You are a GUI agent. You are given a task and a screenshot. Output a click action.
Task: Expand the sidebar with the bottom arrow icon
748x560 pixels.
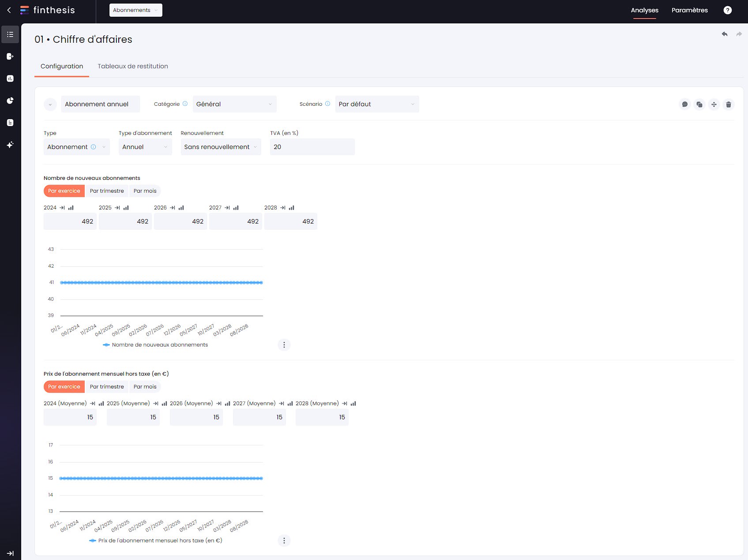click(10, 553)
